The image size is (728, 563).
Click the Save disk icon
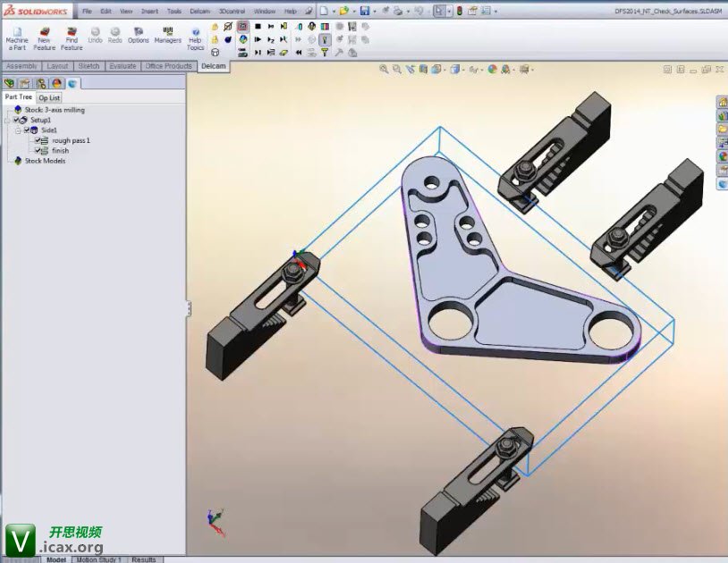(365, 11)
